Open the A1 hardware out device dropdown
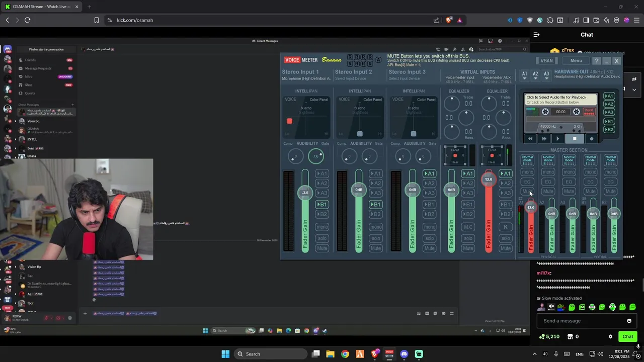The image size is (644, 362). tap(524, 75)
